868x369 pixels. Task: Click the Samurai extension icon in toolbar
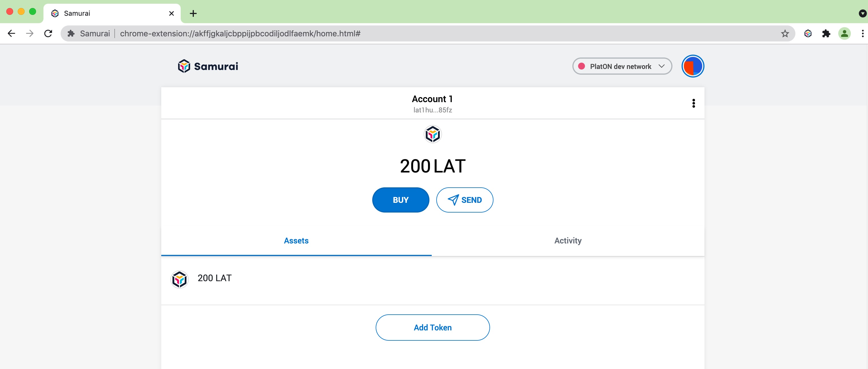(x=808, y=33)
